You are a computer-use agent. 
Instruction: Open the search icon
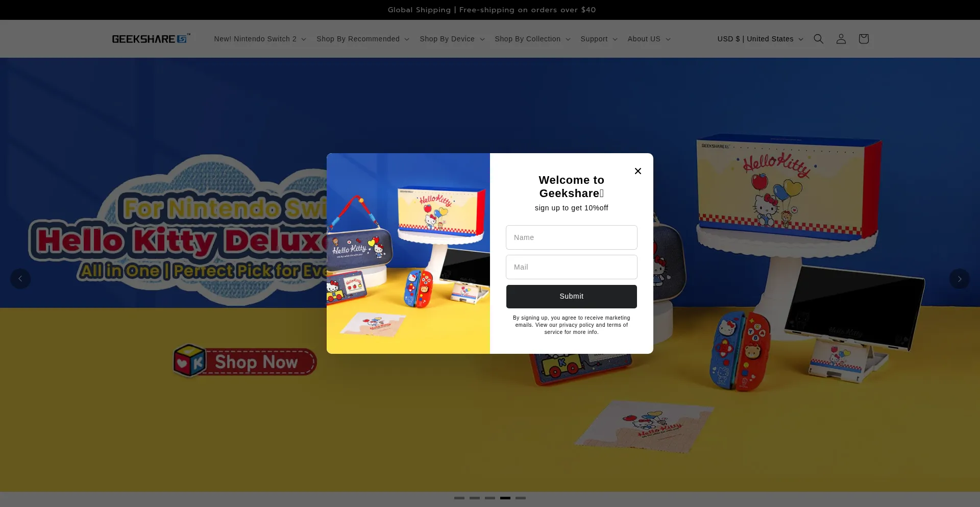coord(818,39)
